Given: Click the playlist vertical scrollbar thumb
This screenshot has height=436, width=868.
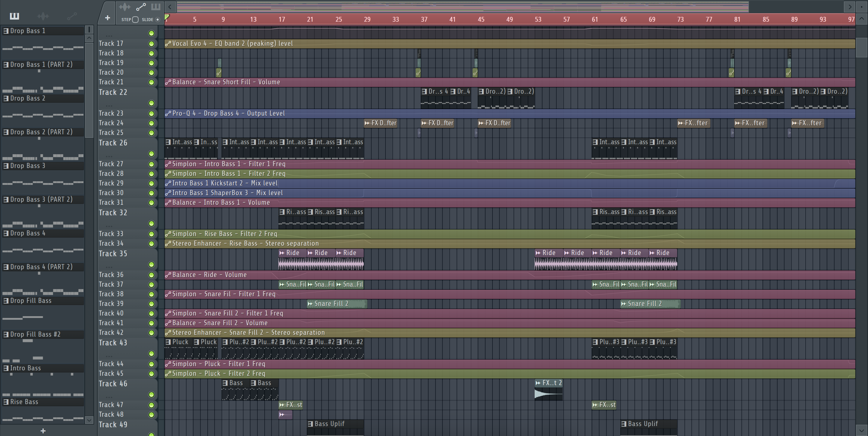Looking at the screenshot, I should click(x=862, y=48).
